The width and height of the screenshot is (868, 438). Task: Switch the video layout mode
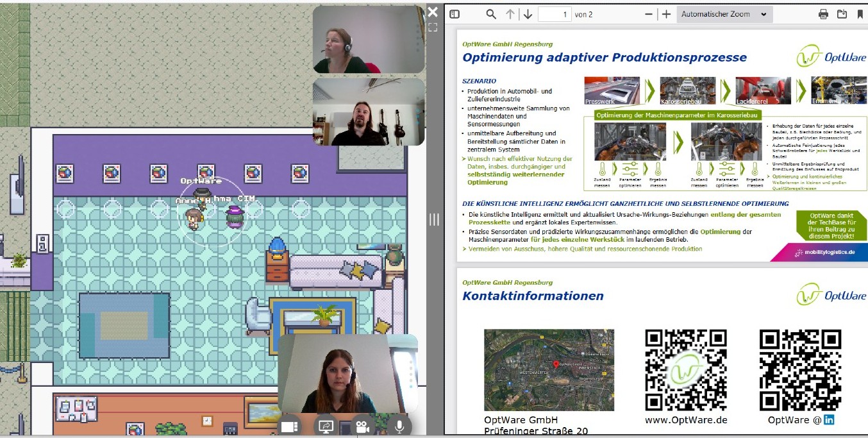(x=290, y=426)
